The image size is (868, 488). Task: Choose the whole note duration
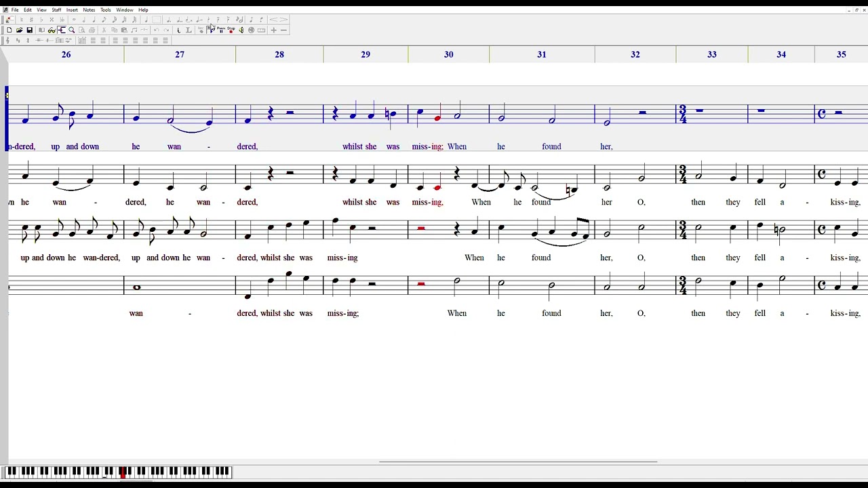coord(74,20)
